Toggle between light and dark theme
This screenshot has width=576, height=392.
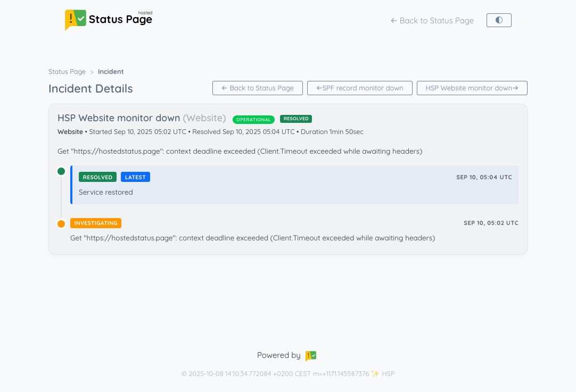click(x=499, y=20)
